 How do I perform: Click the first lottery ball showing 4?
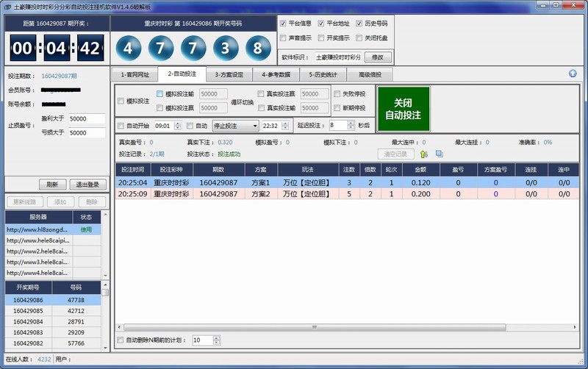click(129, 49)
